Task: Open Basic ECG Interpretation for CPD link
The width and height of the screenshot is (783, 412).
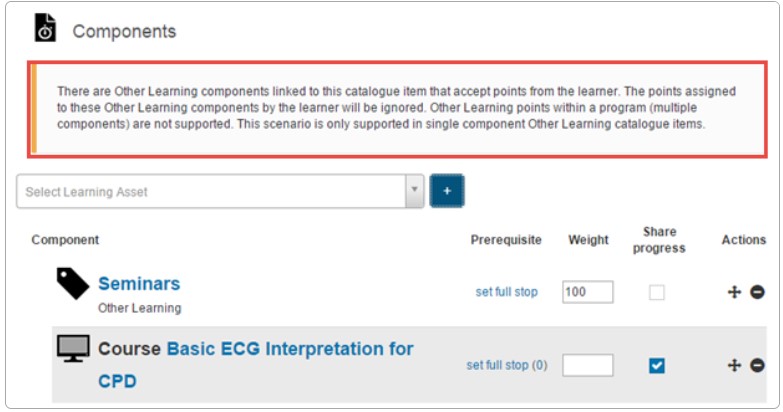Action: [x=256, y=365]
